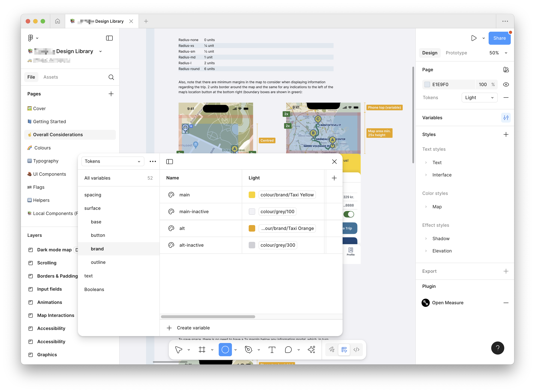Add a new mode column with plus

click(334, 178)
